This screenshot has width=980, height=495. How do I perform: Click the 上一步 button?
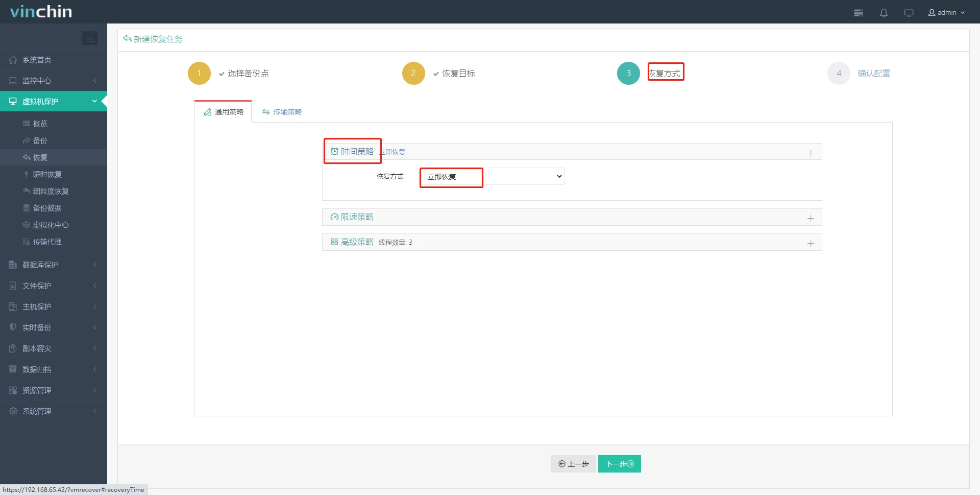574,464
